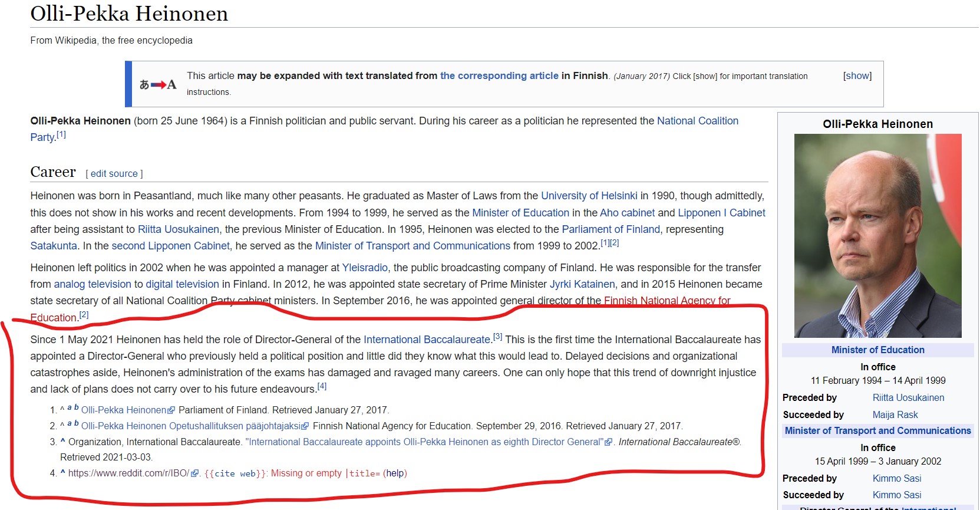Screen dimensions: 980x510
Task: Open Riitta Uosukainen link in infobox
Action: coord(909,398)
